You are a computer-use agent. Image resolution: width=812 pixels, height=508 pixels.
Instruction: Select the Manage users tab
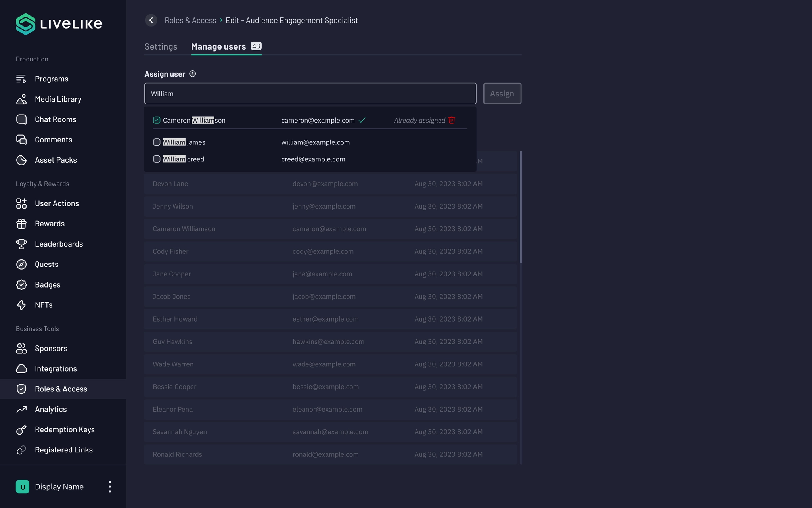[x=226, y=46]
